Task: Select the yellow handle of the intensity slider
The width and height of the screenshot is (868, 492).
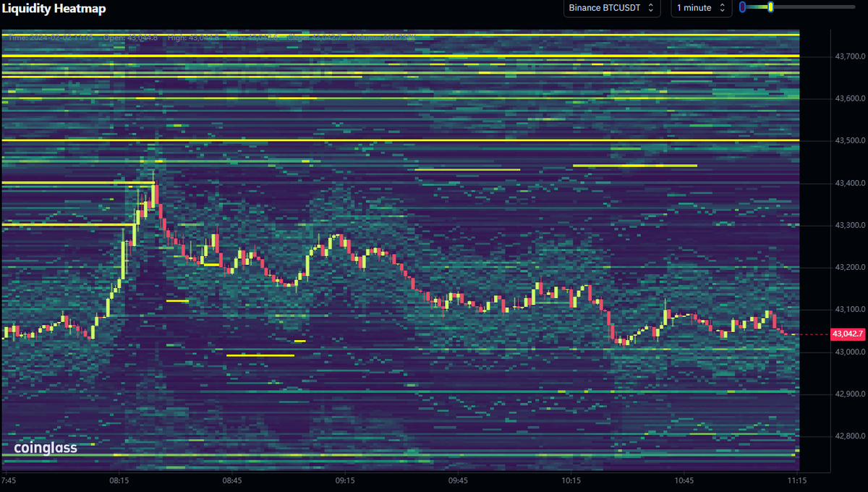Action: pyautogui.click(x=771, y=8)
